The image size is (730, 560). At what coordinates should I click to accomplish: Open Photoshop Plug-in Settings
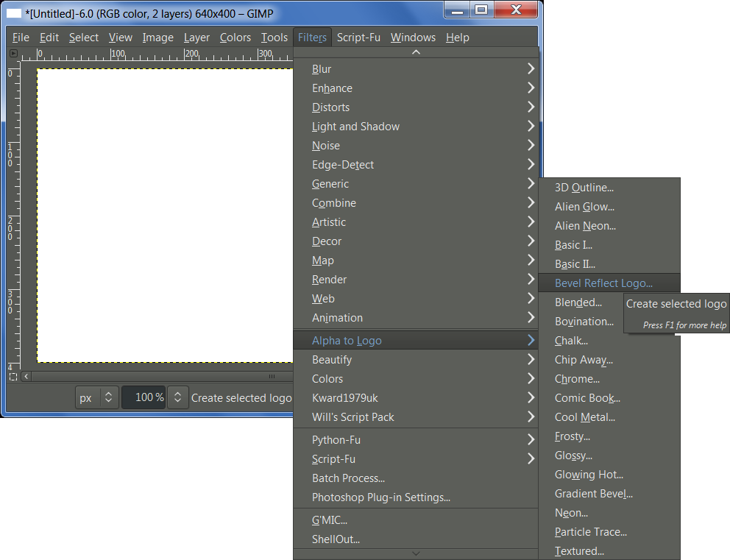pyautogui.click(x=416, y=497)
